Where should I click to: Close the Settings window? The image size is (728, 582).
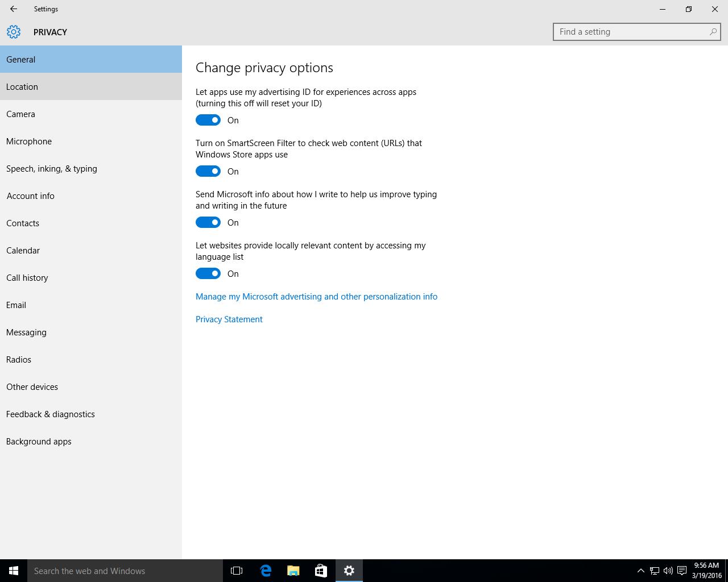[715, 9]
